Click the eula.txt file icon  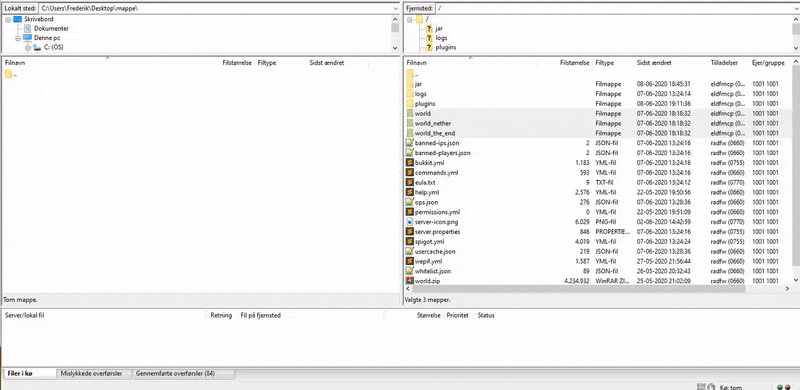409,182
